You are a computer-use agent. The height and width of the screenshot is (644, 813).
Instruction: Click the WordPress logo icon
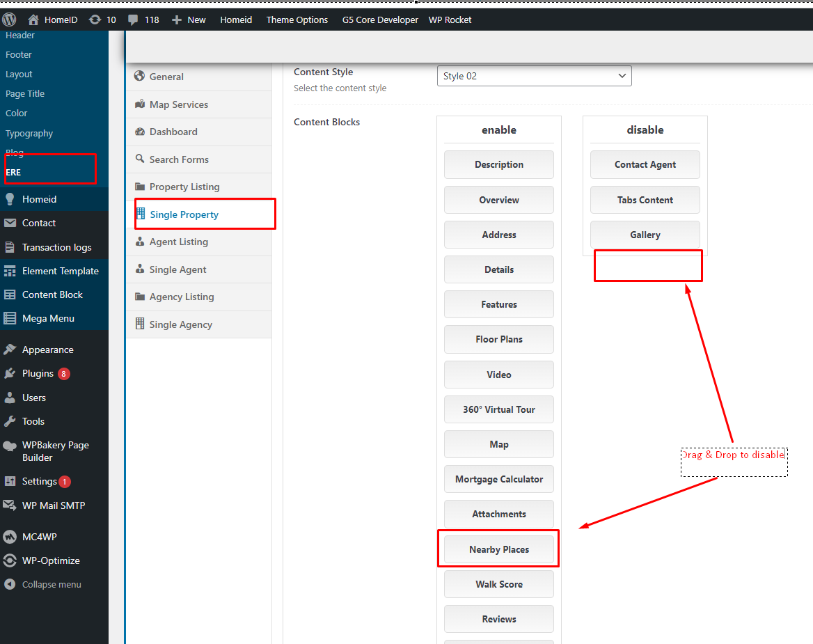click(9, 19)
